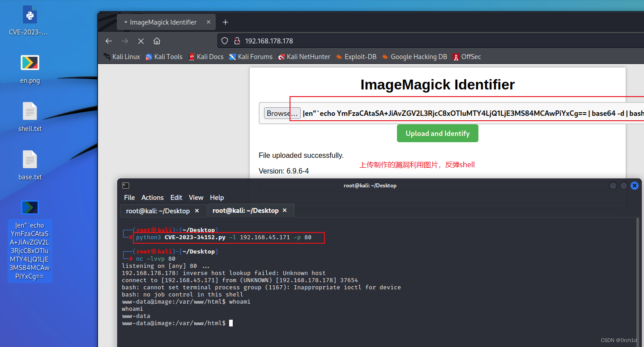Open Kali Docs bookmark
Screen dimensions: 644x347
(x=206, y=57)
